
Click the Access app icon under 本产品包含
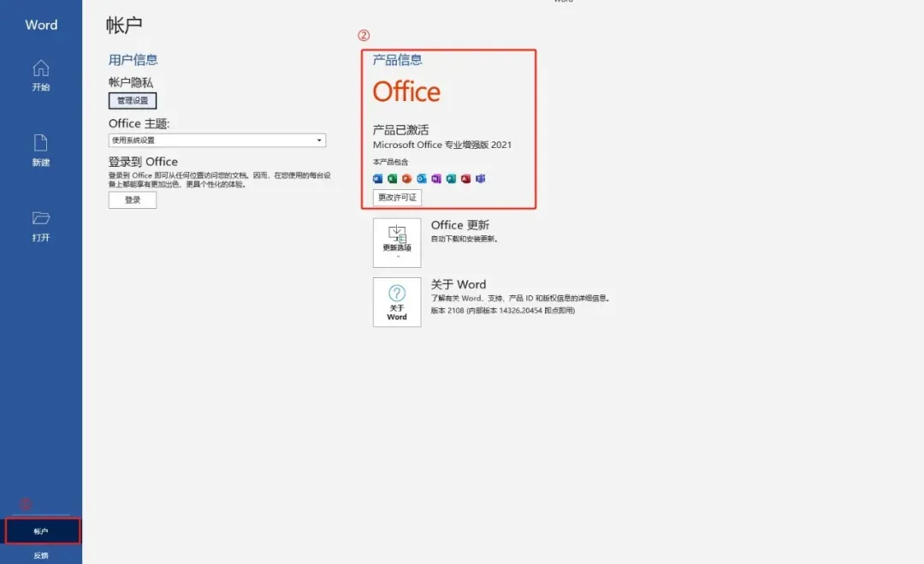pos(466,179)
